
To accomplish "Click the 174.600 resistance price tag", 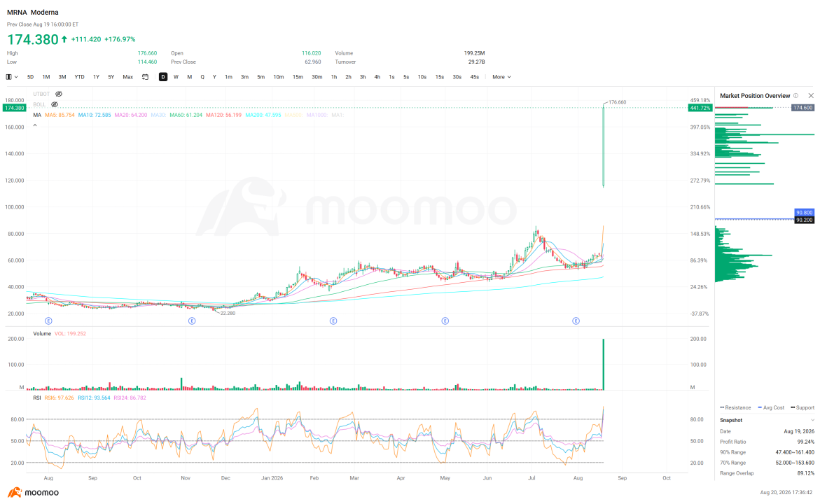I will pos(802,108).
